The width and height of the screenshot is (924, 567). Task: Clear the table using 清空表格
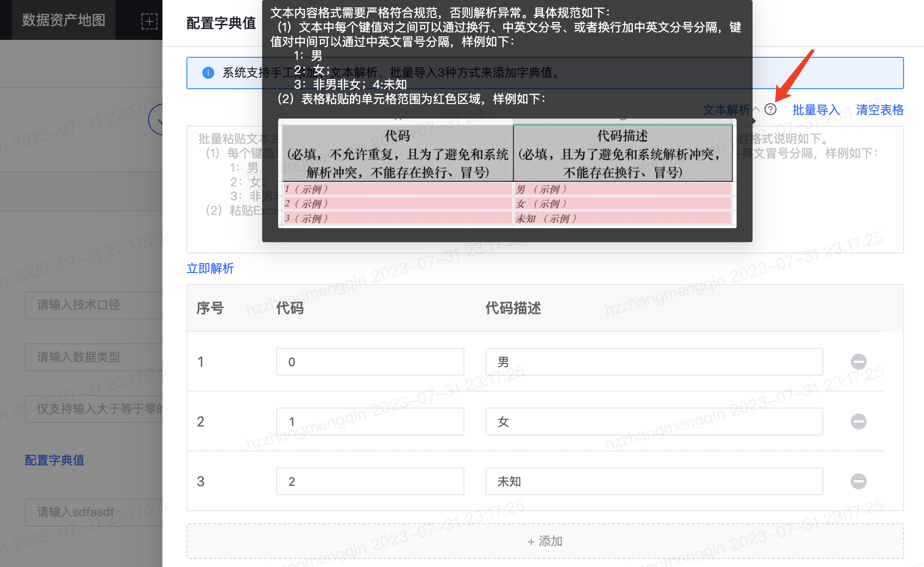(x=879, y=110)
